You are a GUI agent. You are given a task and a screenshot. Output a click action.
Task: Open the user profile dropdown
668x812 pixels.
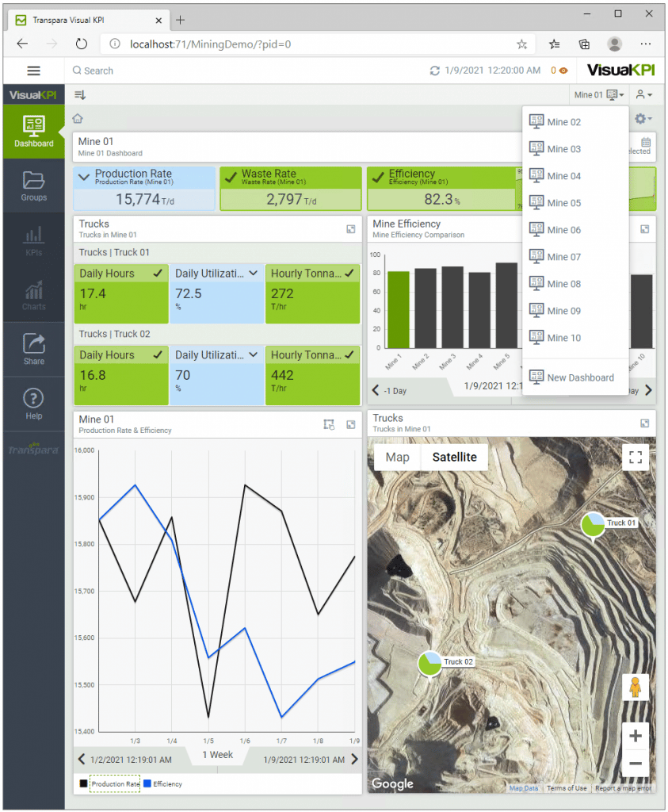tap(643, 95)
